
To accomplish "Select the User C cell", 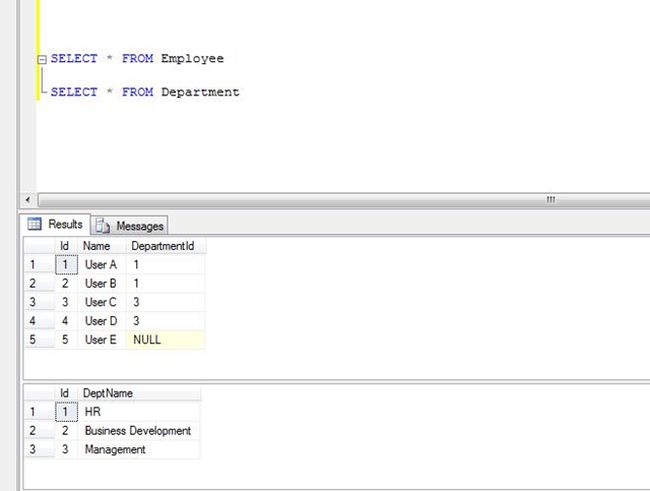I will [x=102, y=302].
